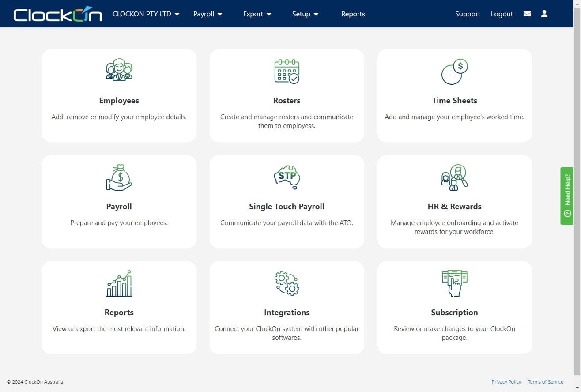
Task: Click 'Manage employee onboarding' description
Action: pyautogui.click(x=455, y=227)
